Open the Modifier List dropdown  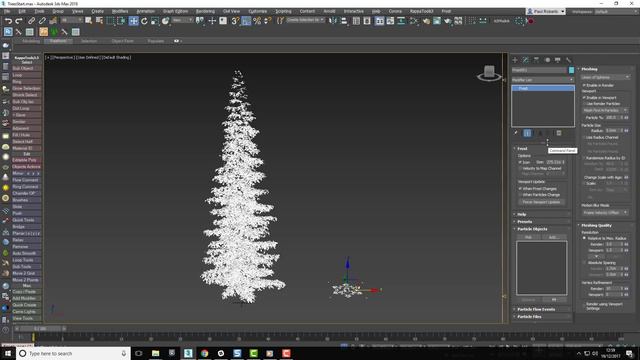[x=542, y=80]
